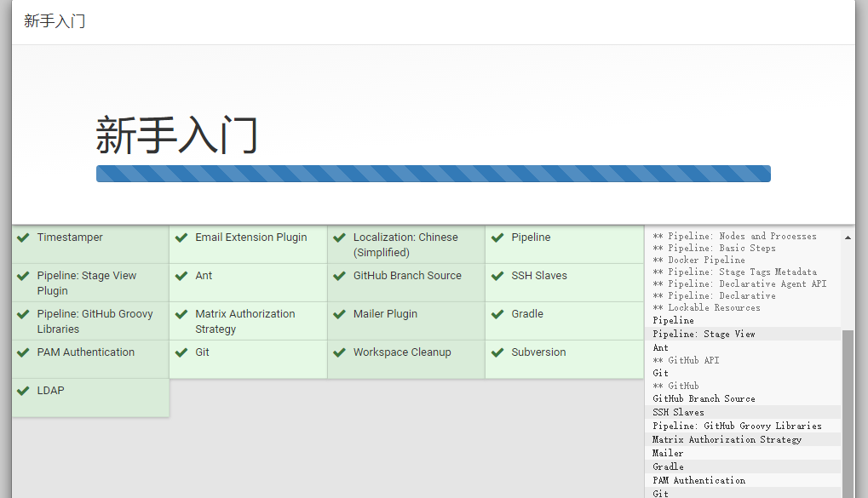Click the checkmark next to SSH Slaves cell
Viewport: 868px width, 498px height.
pos(497,276)
